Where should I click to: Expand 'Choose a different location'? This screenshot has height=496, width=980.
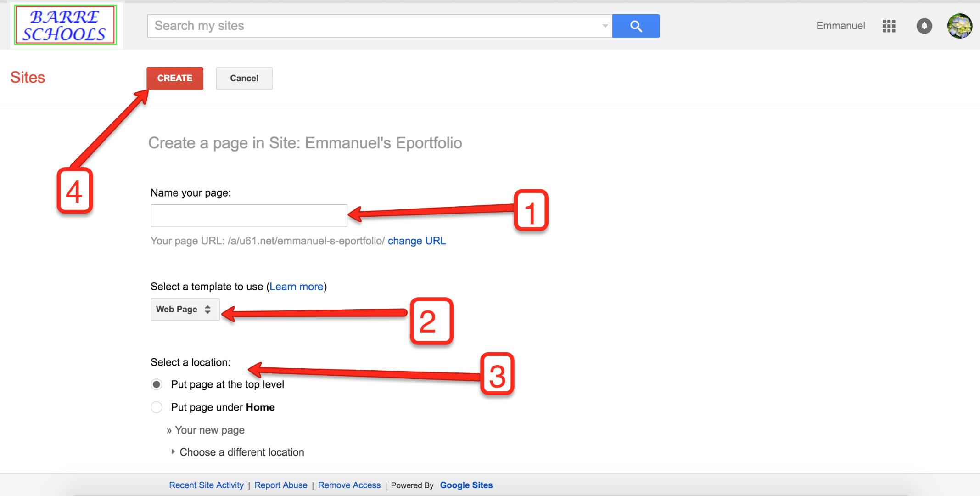tap(241, 452)
